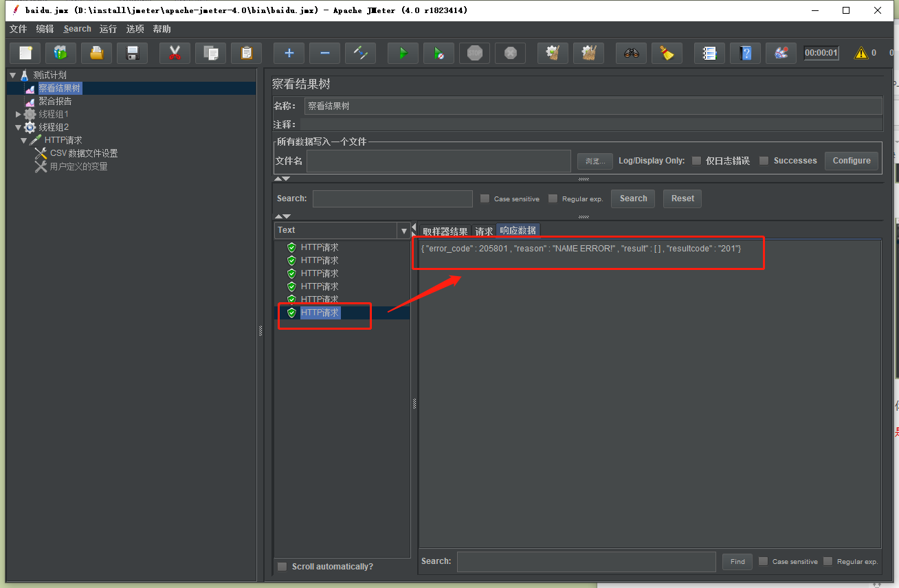
Task: Toggle Case sensitive next to Find button
Action: click(763, 561)
